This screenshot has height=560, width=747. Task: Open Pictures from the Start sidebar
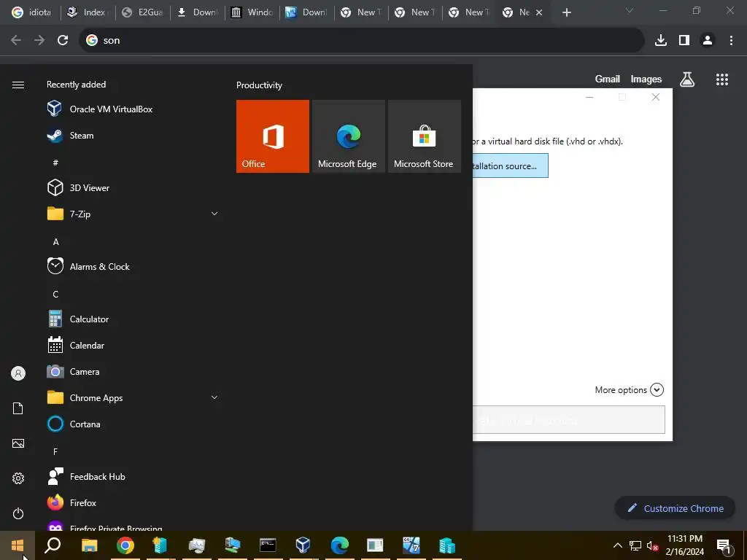click(18, 443)
